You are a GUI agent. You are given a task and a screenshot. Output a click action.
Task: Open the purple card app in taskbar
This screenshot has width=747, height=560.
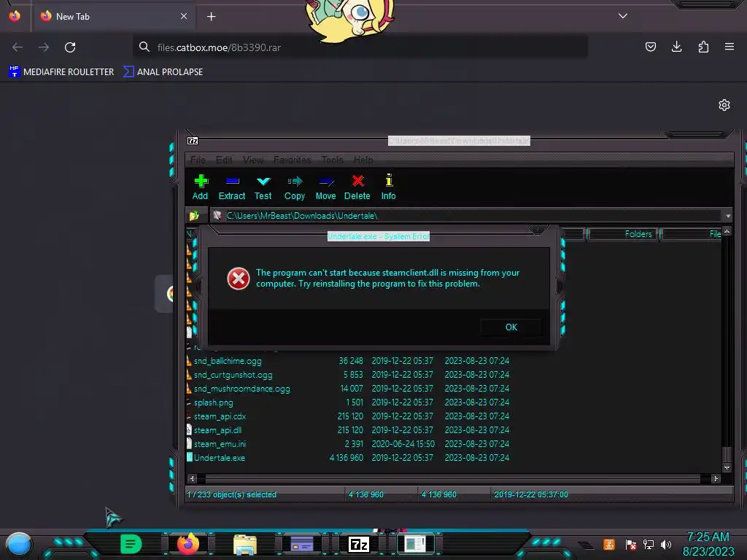coord(301,544)
